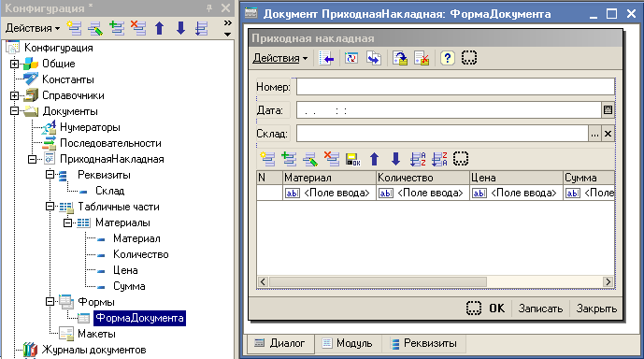The image size is (644, 359).
Task: Switch to the Диалог tab
Action: click(x=280, y=343)
